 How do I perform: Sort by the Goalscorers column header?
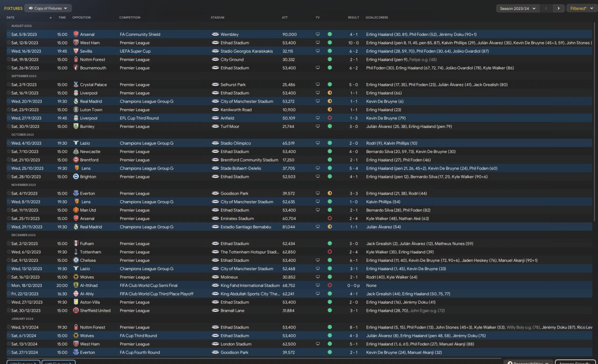[377, 18]
